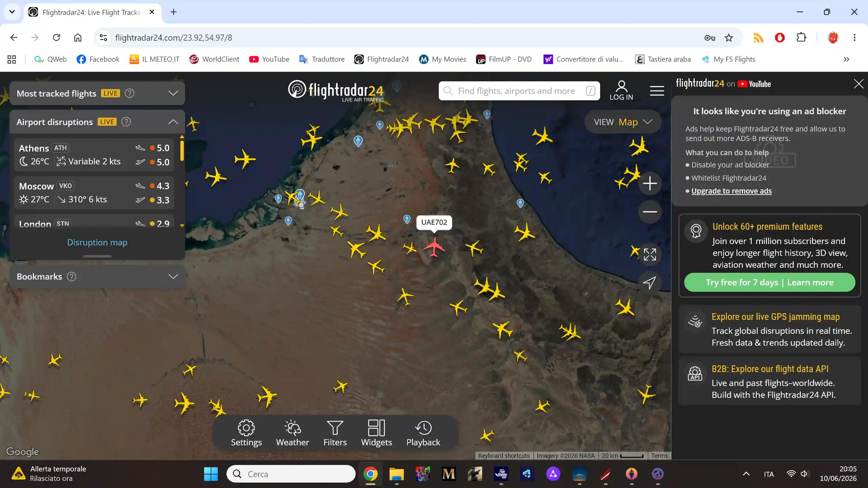Viewport: 868px width, 488px height.
Task: Show hidden system tray icons
Action: [746, 474]
